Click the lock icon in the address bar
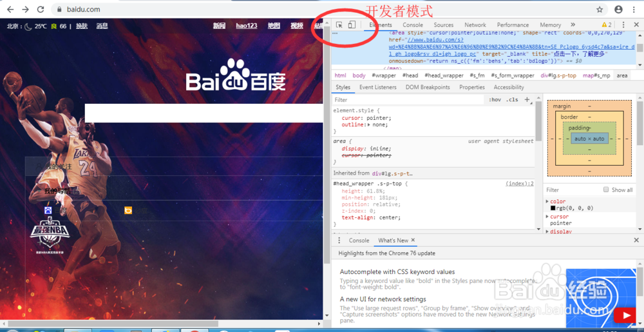This screenshot has height=332, width=644. [x=59, y=9]
